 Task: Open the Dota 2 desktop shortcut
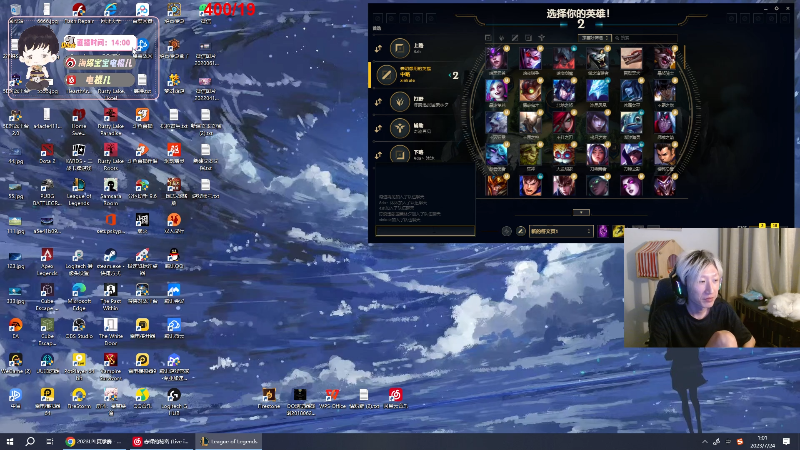tap(47, 153)
